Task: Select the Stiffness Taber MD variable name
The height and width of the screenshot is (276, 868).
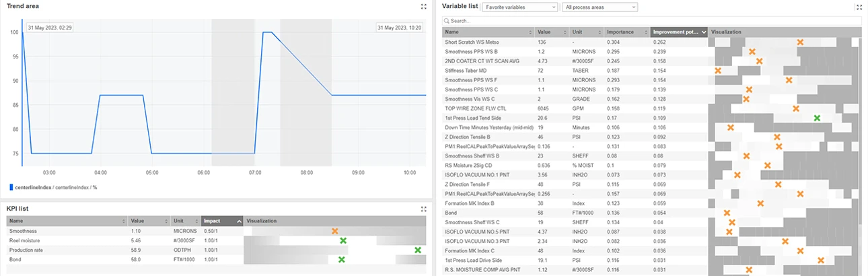Action: [466, 70]
